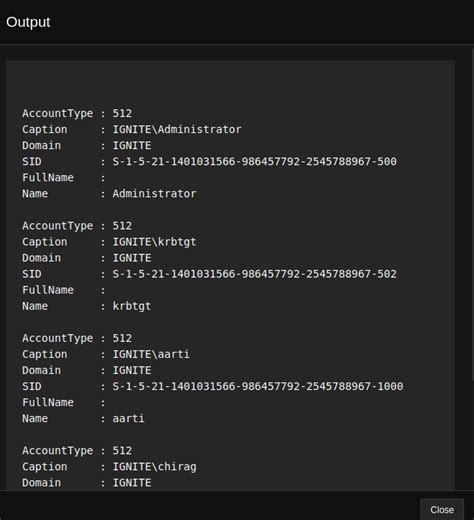
Task: Click the Domain value IGNITE under aarti caption
Action: click(x=132, y=370)
